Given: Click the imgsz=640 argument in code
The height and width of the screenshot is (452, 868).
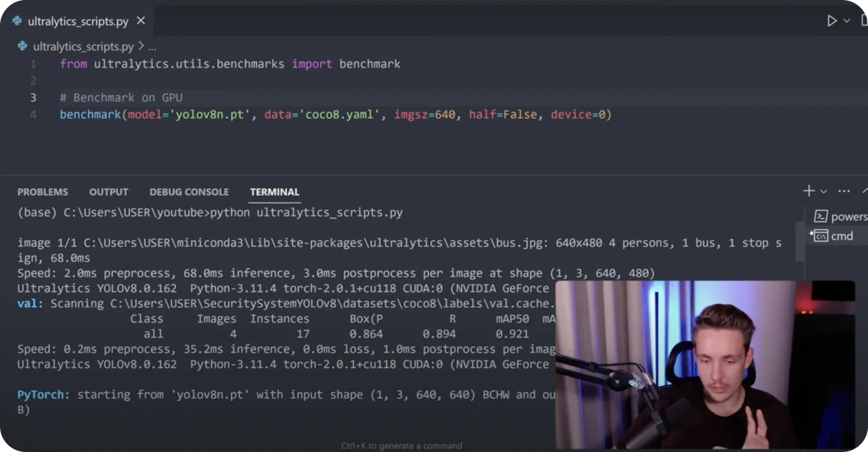Looking at the screenshot, I should pos(424,114).
